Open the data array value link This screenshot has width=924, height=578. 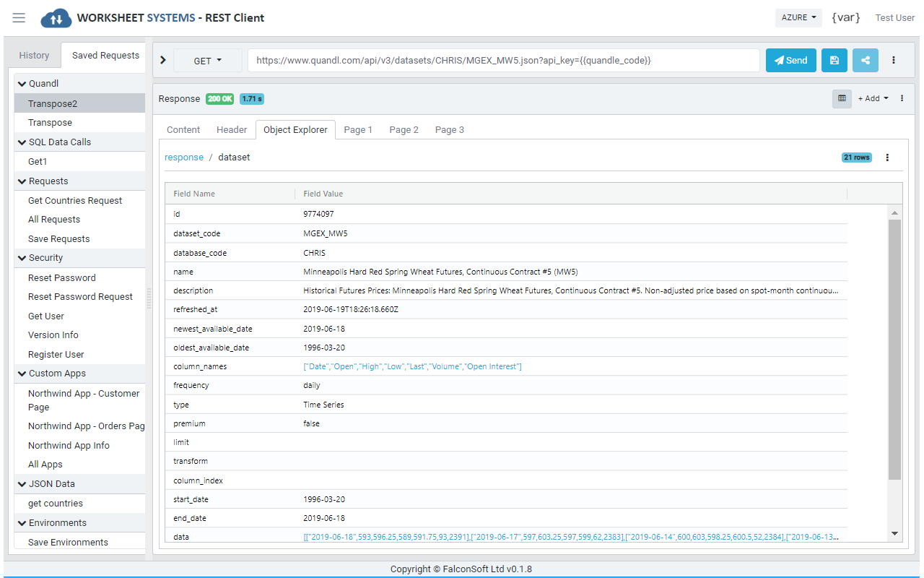[571, 537]
